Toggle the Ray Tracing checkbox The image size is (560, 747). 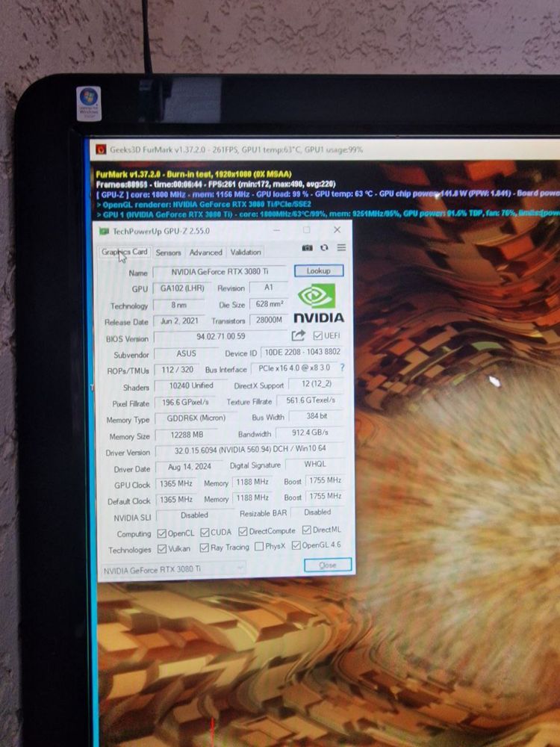[x=205, y=548]
